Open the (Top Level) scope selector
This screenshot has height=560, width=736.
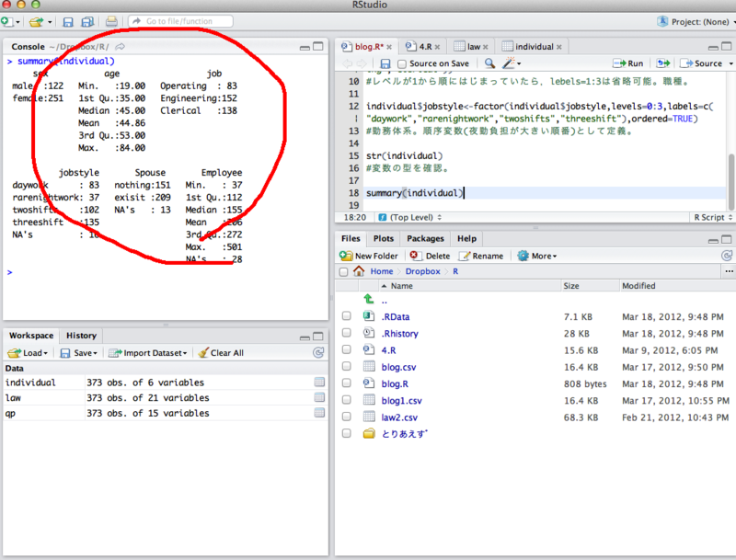click(x=410, y=217)
